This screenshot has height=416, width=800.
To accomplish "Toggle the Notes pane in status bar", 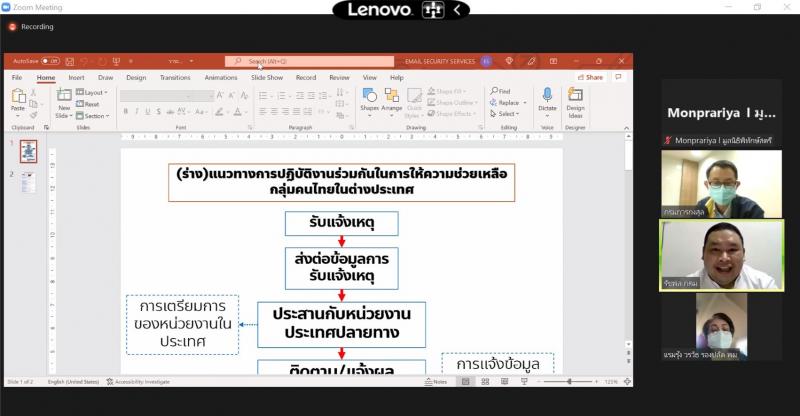I will point(436,382).
